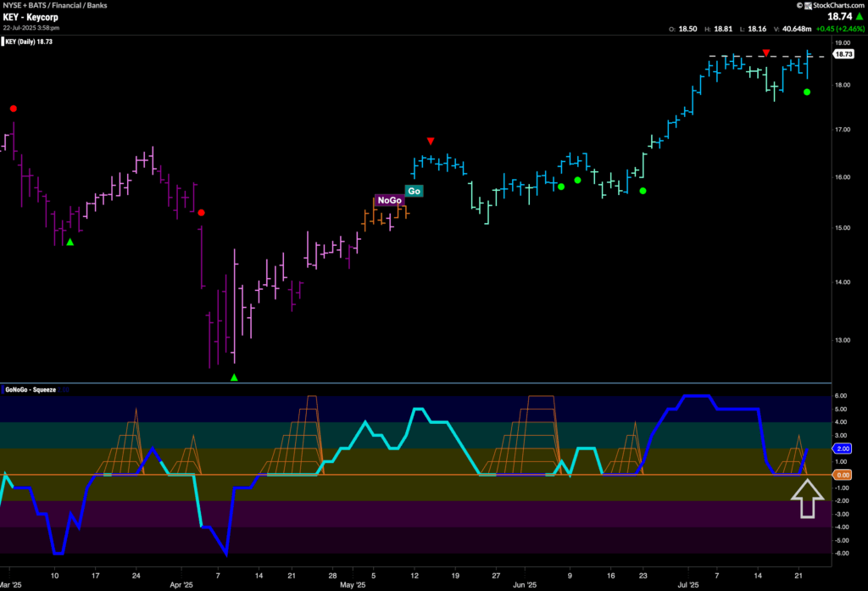
Task: Click the green up-triangle beside price 18.74
Action: (857, 15)
